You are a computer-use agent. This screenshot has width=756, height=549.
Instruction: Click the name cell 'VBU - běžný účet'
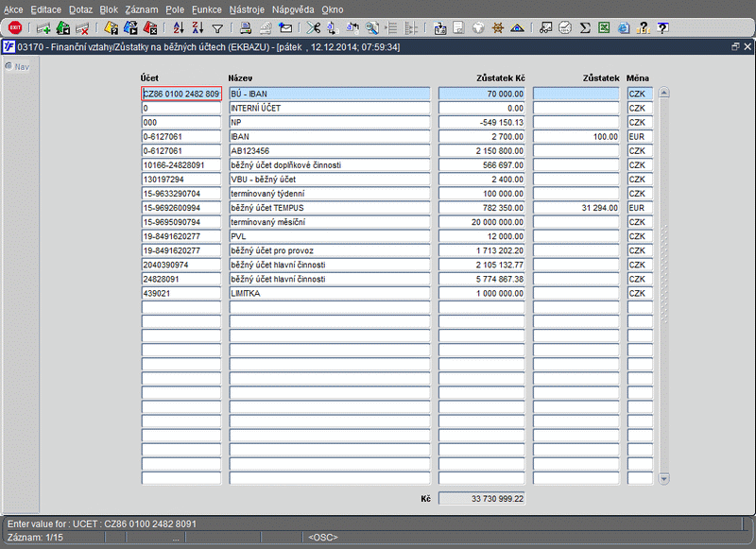pos(329,180)
